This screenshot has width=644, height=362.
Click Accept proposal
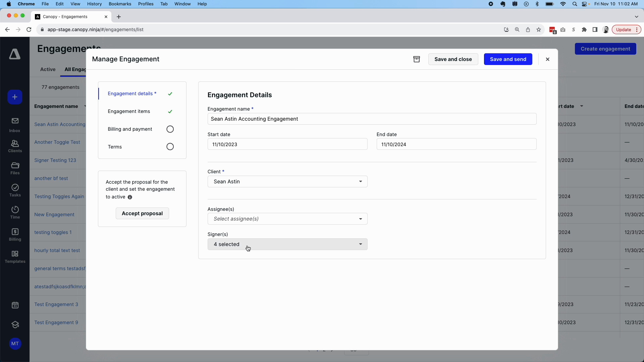point(142,214)
